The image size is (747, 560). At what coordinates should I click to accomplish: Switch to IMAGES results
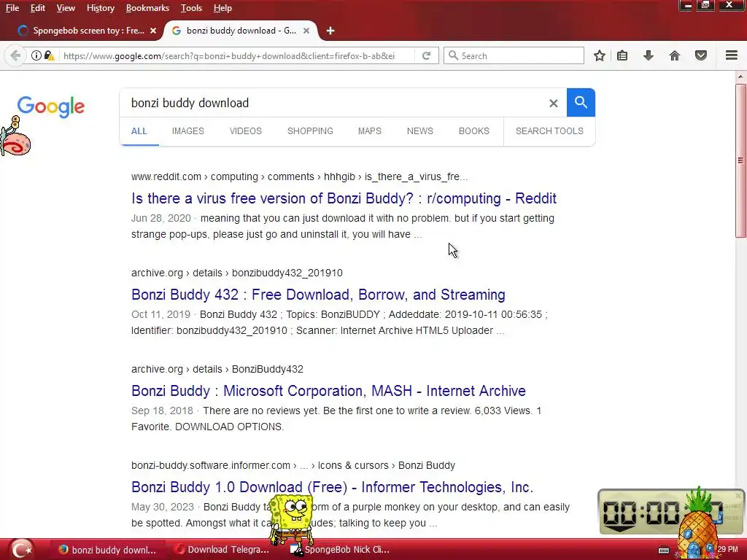click(x=187, y=131)
